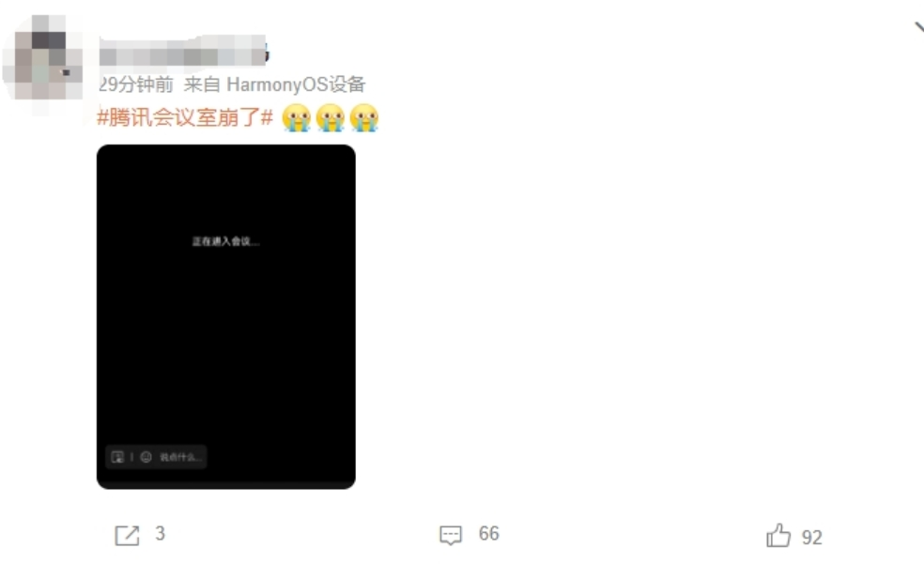This screenshot has height=564, width=924.
Task: Open comments via the speech bubble icon
Action: click(x=451, y=535)
